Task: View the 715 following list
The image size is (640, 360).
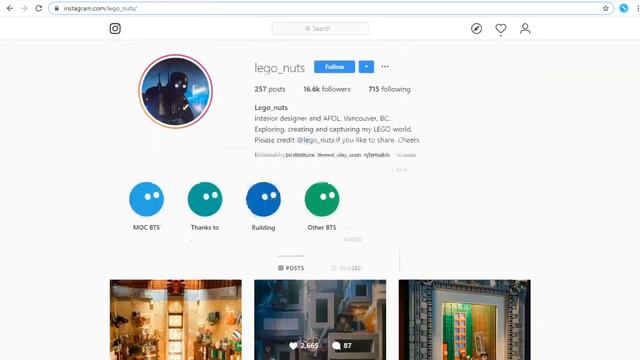Action: [x=389, y=89]
